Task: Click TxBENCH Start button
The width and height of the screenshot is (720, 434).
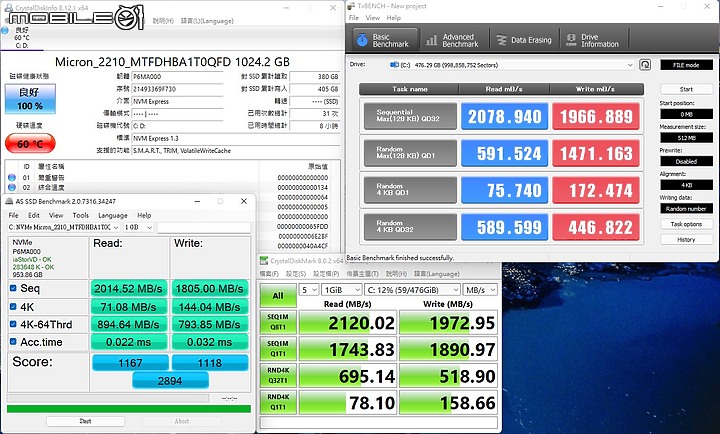Action: pos(686,89)
